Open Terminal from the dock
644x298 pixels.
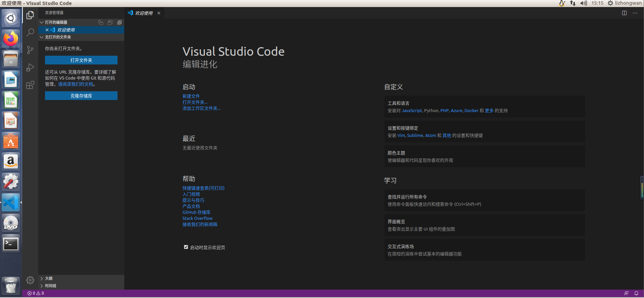(11, 244)
